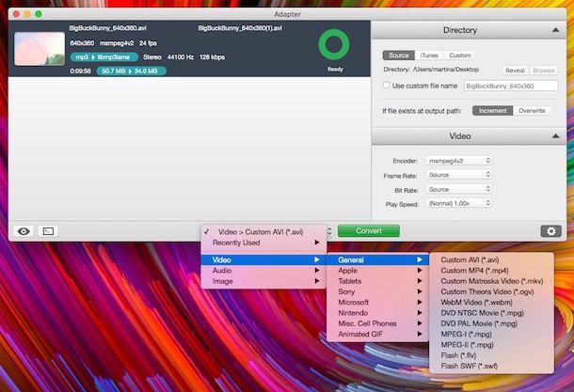The width and height of the screenshot is (574, 392).
Task: Expand the Sony presets submenu
Action: 377,291
